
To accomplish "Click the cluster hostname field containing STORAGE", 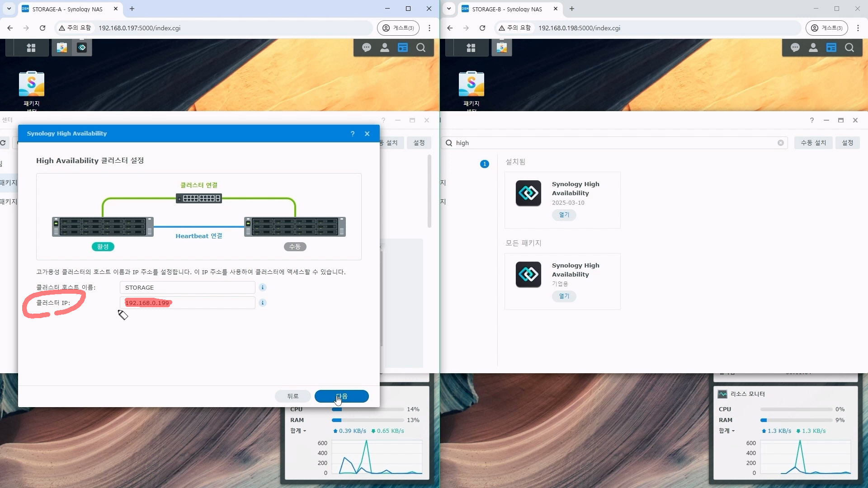I will coord(187,287).
